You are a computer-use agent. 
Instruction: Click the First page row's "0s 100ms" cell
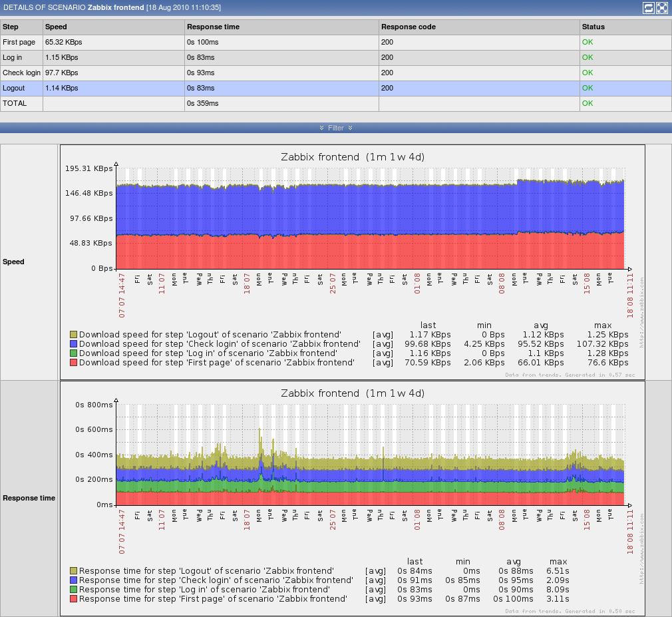click(x=281, y=42)
